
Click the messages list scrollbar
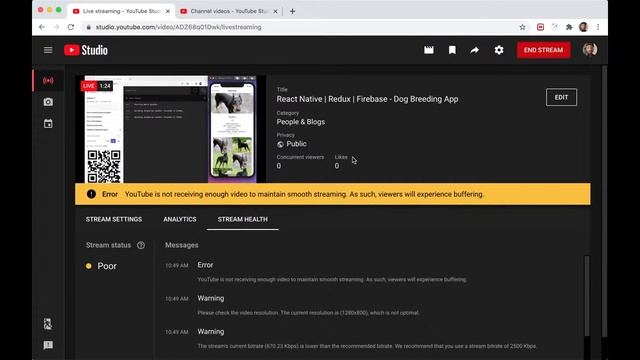587,296
